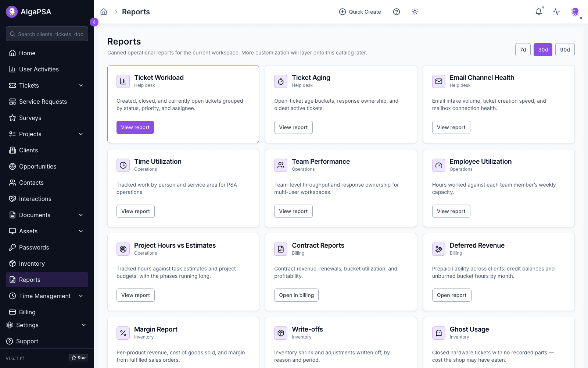
Task: Click the Employee Utilization gauge icon
Action: point(439,165)
